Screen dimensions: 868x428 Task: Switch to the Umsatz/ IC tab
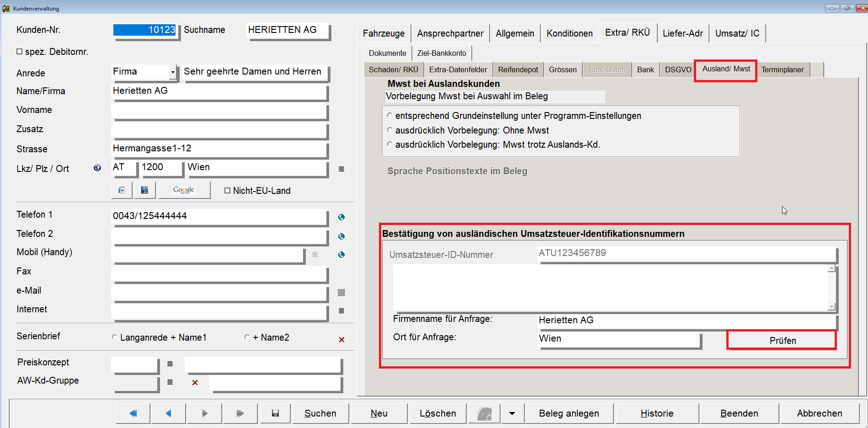point(737,33)
